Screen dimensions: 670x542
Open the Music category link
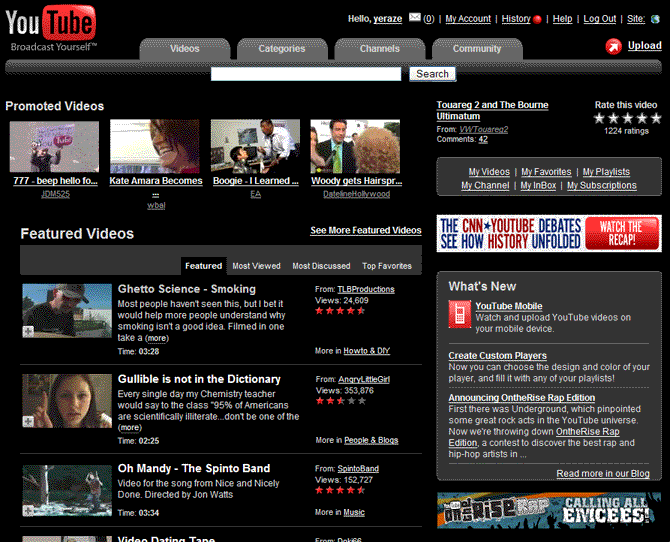point(354,512)
